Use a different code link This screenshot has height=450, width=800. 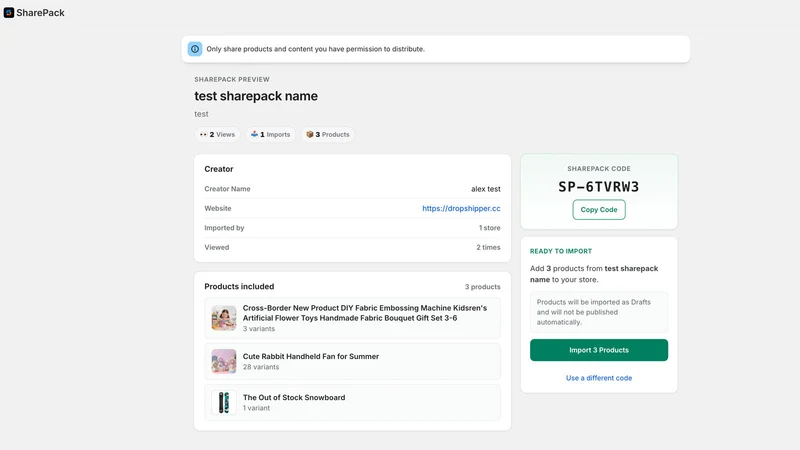pos(598,378)
